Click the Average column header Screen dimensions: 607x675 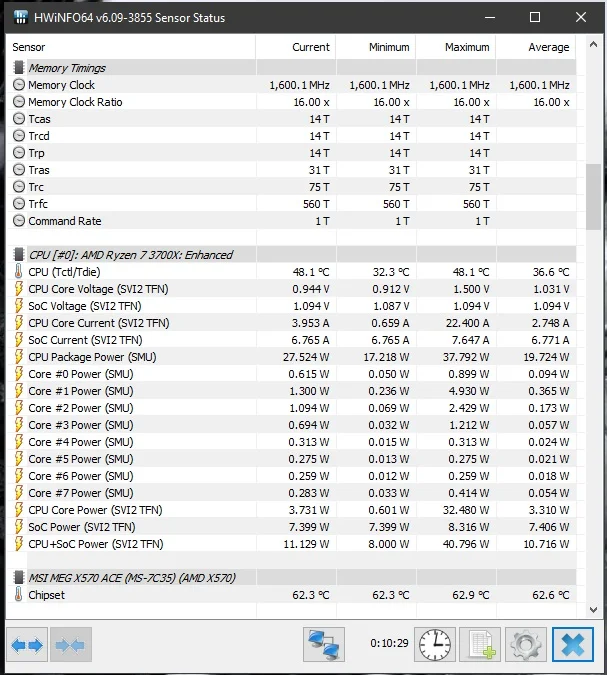pyautogui.click(x=536, y=47)
